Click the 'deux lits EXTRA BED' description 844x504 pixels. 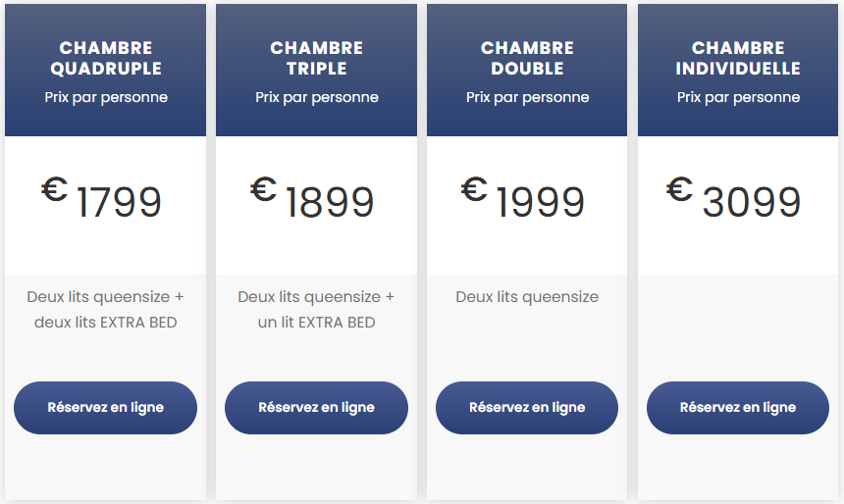coord(106,322)
